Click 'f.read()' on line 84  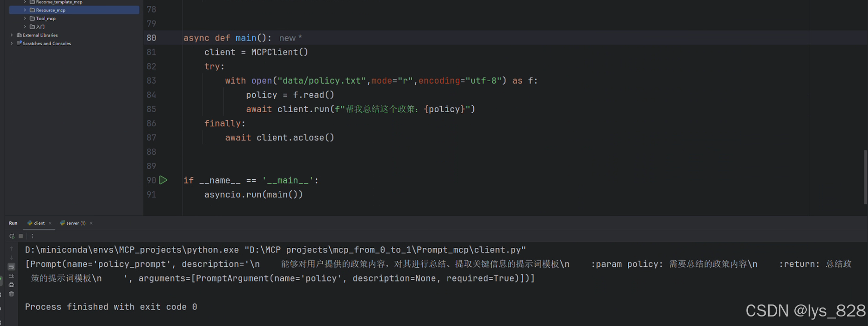[313, 95]
